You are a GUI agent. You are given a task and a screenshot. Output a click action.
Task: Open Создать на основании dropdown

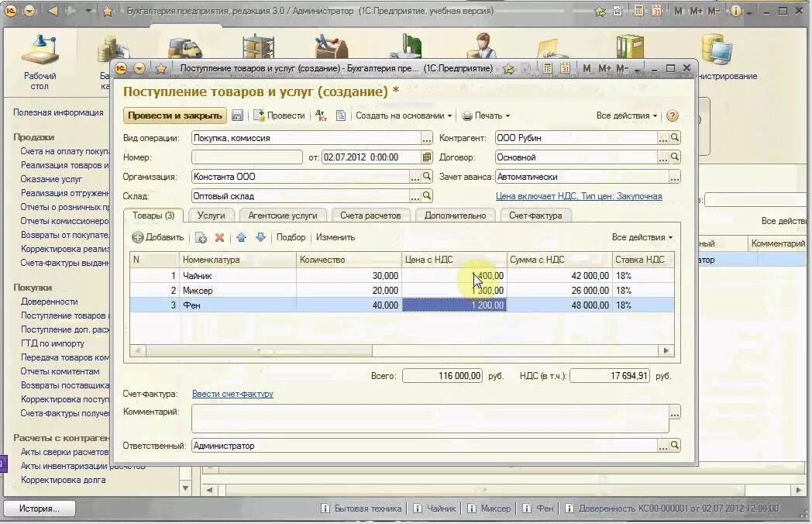[x=404, y=115]
